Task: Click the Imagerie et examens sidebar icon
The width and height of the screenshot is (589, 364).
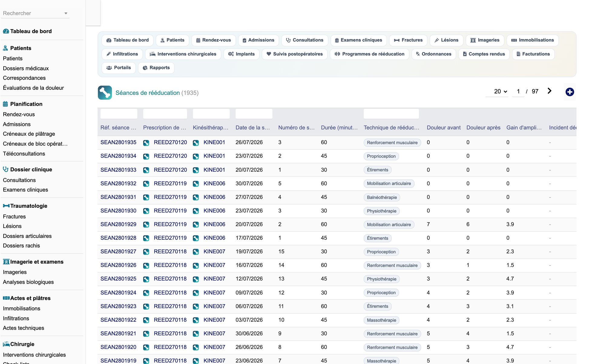Action: pyautogui.click(x=6, y=262)
